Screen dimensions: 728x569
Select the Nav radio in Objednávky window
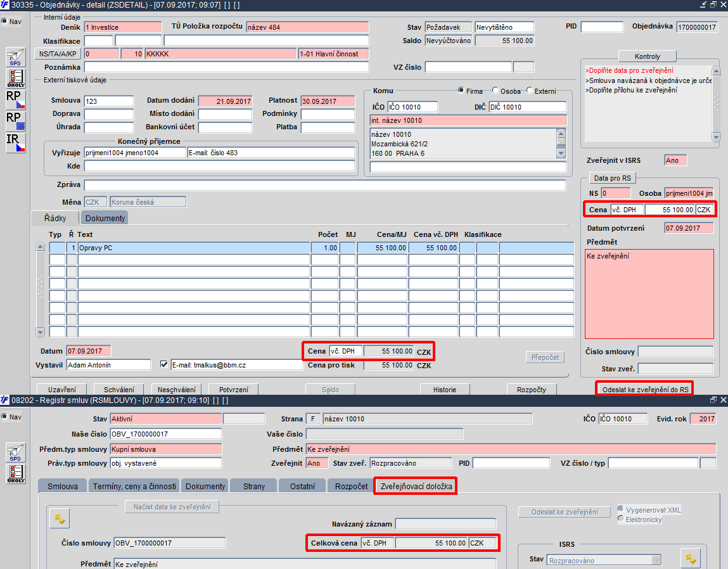coord(4,22)
